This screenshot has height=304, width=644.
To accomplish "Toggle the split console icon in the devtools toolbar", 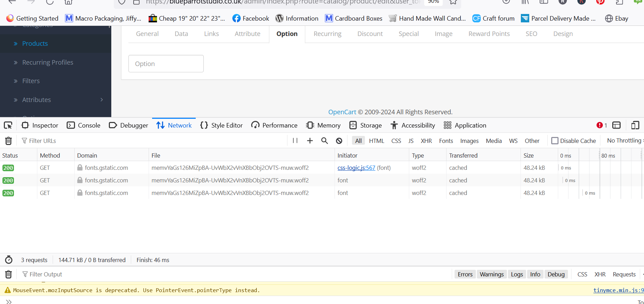I will 616,125.
